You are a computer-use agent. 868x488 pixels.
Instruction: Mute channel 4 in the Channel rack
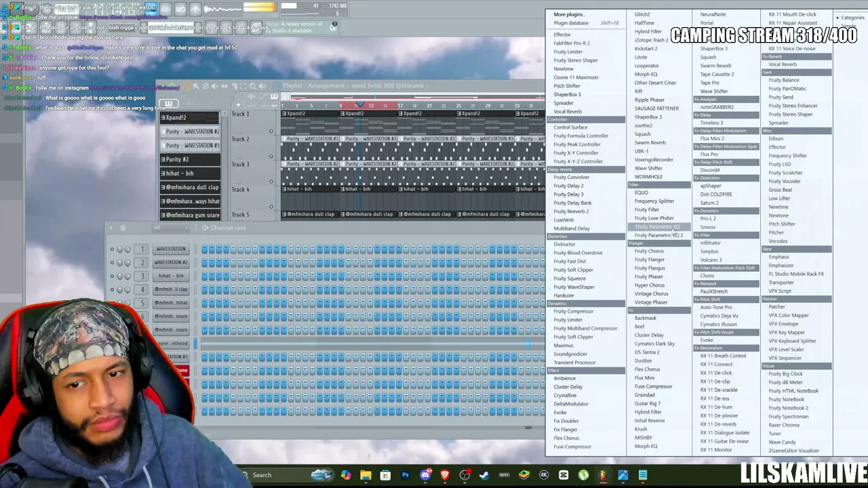click(x=112, y=289)
